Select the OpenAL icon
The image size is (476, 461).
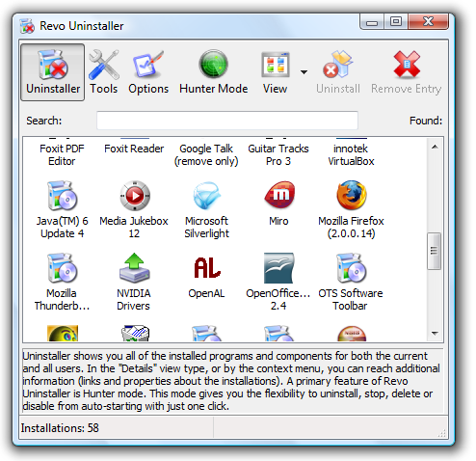207,268
